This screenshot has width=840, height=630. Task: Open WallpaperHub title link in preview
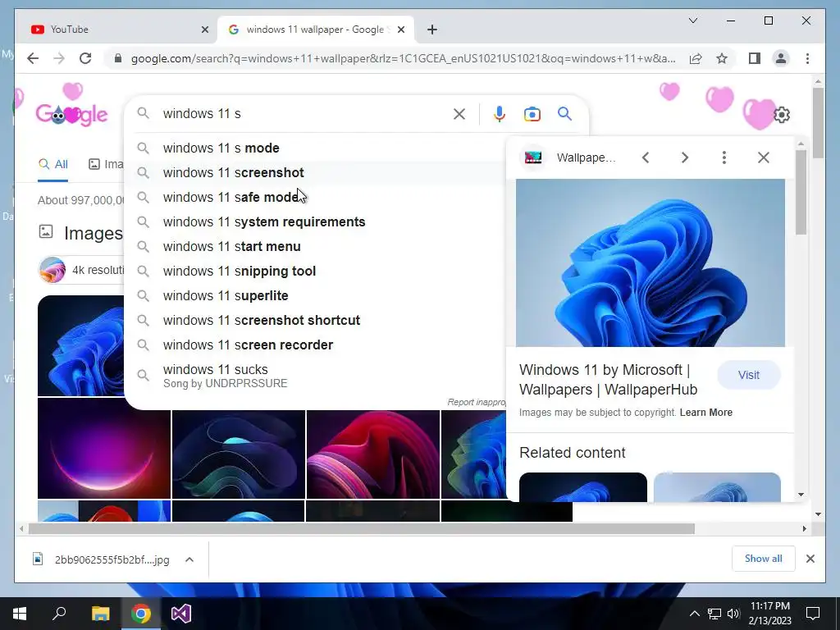point(608,379)
